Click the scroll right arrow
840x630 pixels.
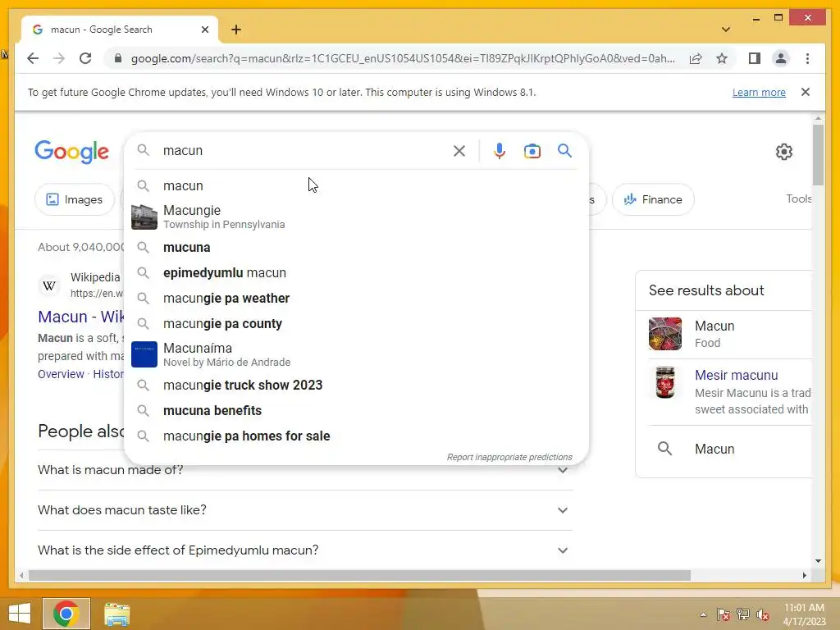[804, 575]
